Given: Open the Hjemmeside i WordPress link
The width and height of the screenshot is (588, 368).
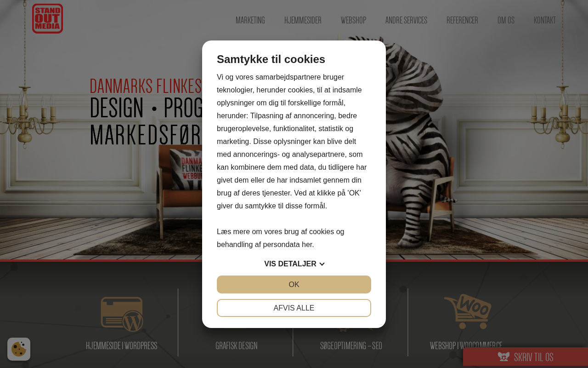Looking at the screenshot, I should (122, 345).
